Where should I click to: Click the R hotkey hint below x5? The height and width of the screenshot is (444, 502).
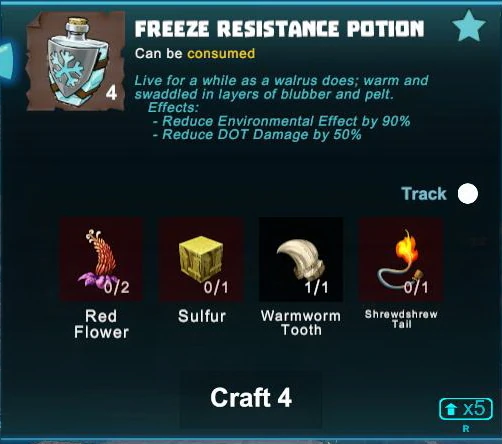click(x=466, y=429)
